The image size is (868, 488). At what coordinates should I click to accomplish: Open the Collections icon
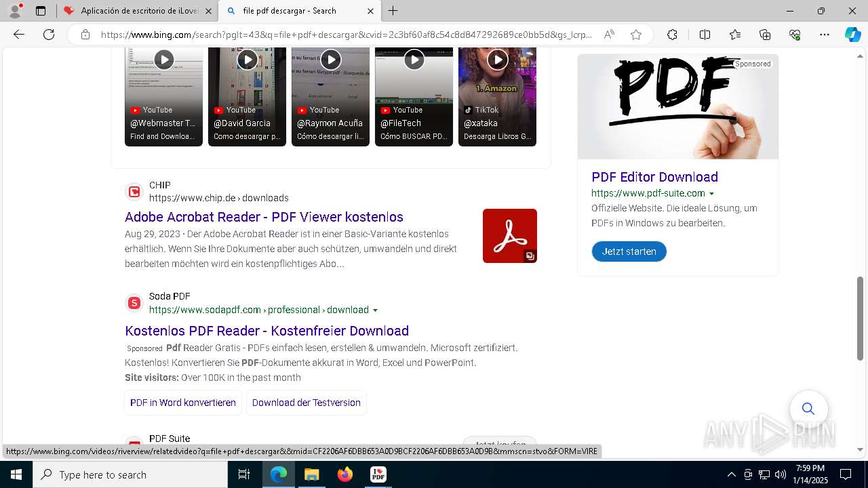coord(765,35)
